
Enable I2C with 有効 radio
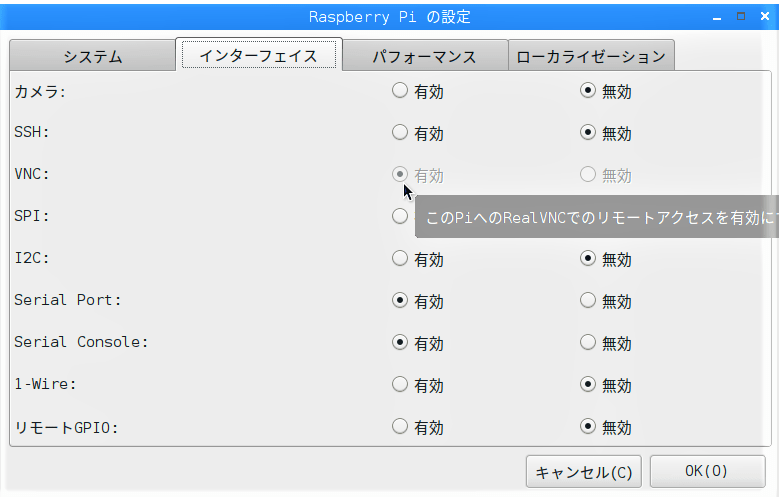point(400,258)
